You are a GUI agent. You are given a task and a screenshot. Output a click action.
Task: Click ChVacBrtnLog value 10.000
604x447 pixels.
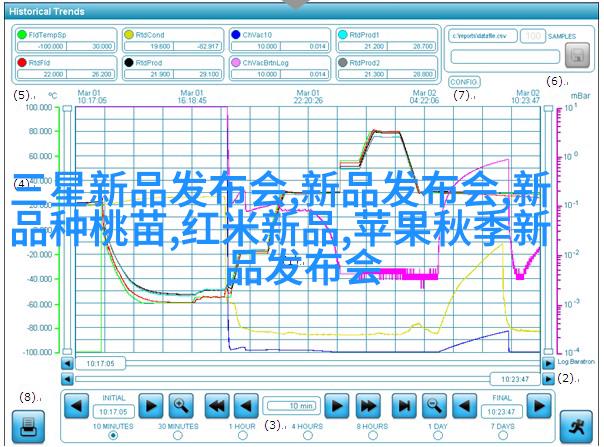pos(256,74)
